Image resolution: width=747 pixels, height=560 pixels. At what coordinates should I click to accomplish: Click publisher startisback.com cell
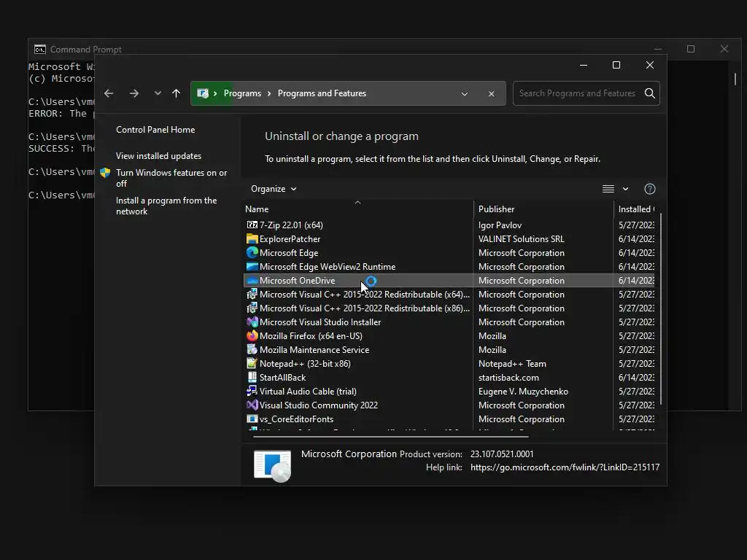pos(508,377)
